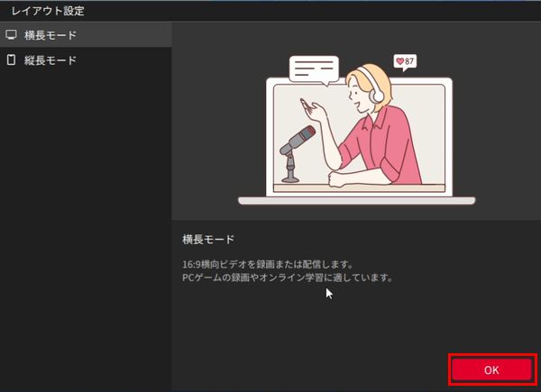Click the 16:9横向ビデオを録画または配信します description line
Screen dimensions: 541x392
(x=268, y=264)
